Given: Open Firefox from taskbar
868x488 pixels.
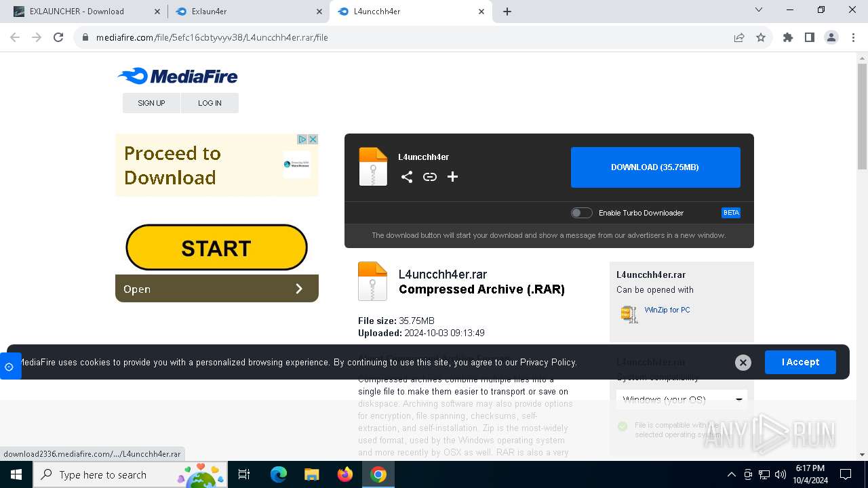Looking at the screenshot, I should pos(345,474).
